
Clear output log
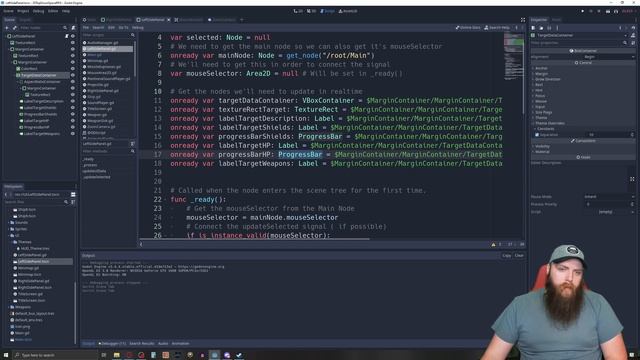[x=519, y=256]
